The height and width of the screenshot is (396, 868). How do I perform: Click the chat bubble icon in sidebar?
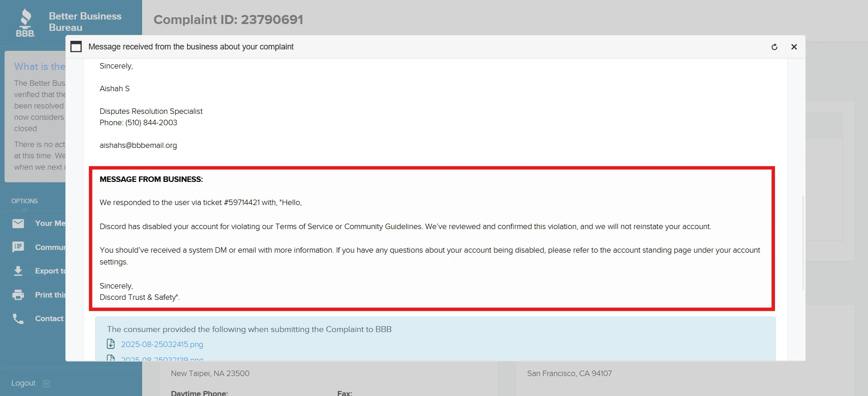18,247
